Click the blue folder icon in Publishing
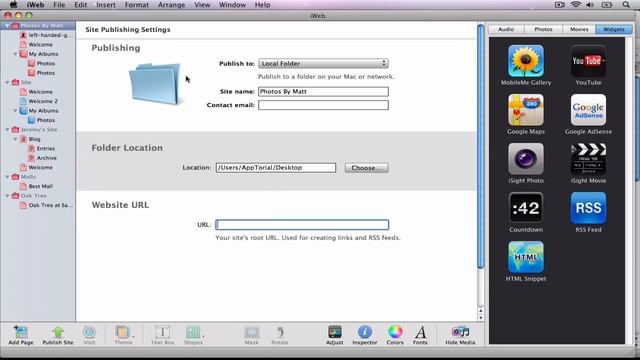This screenshot has width=640, height=360. click(155, 84)
